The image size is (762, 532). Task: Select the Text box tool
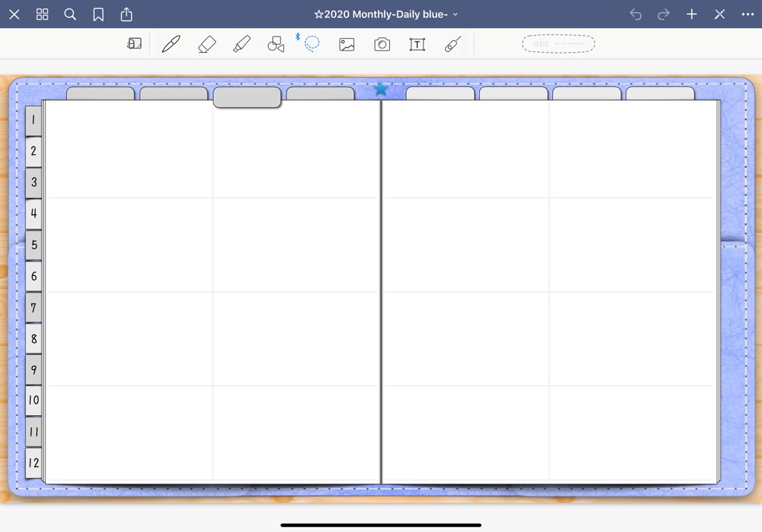tap(417, 45)
